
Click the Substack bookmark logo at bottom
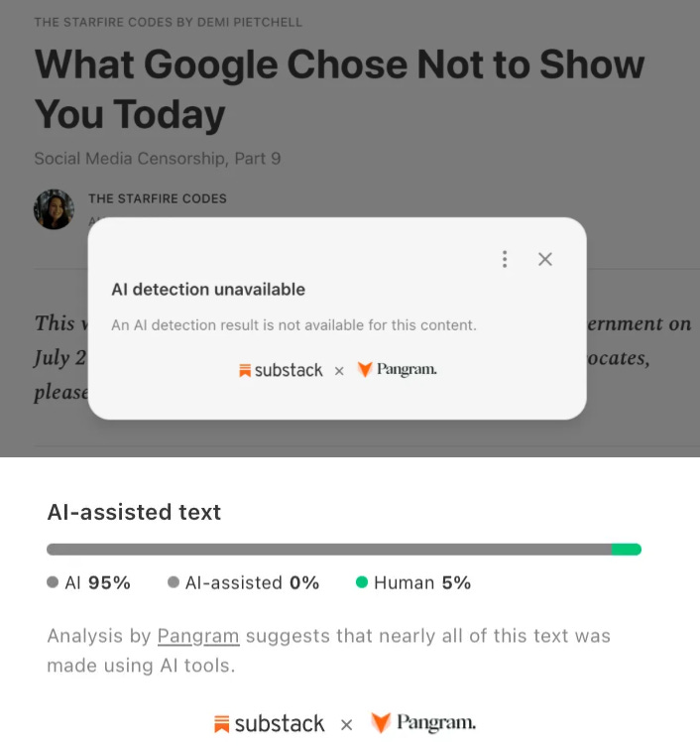pos(221,723)
